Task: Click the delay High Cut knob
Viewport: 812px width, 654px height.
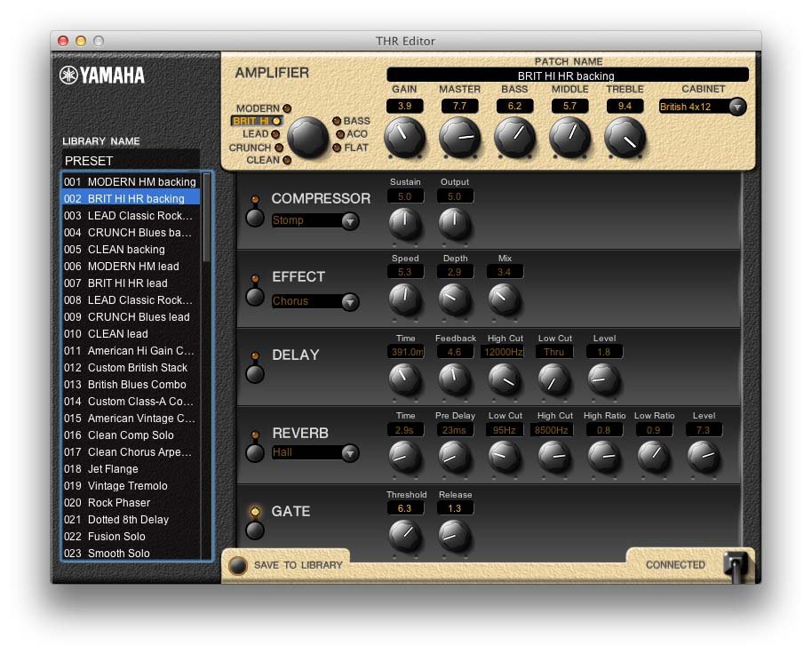Action: pyautogui.click(x=505, y=379)
